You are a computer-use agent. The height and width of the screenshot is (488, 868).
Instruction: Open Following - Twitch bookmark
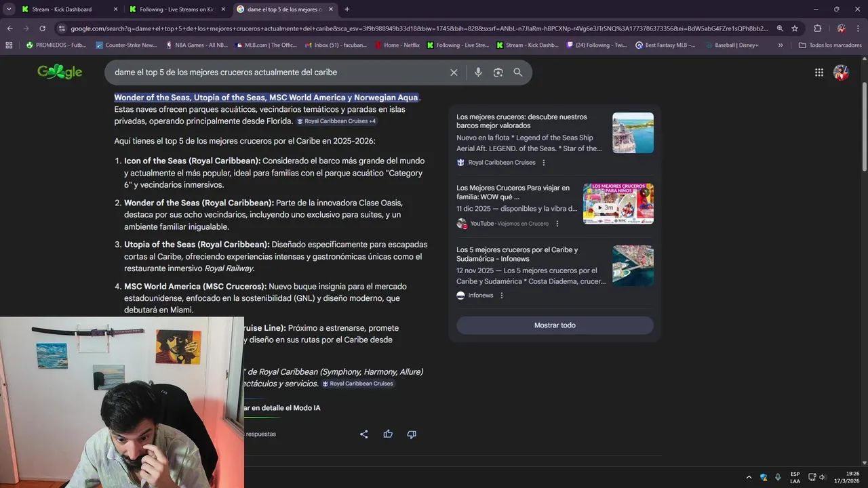tap(596, 45)
